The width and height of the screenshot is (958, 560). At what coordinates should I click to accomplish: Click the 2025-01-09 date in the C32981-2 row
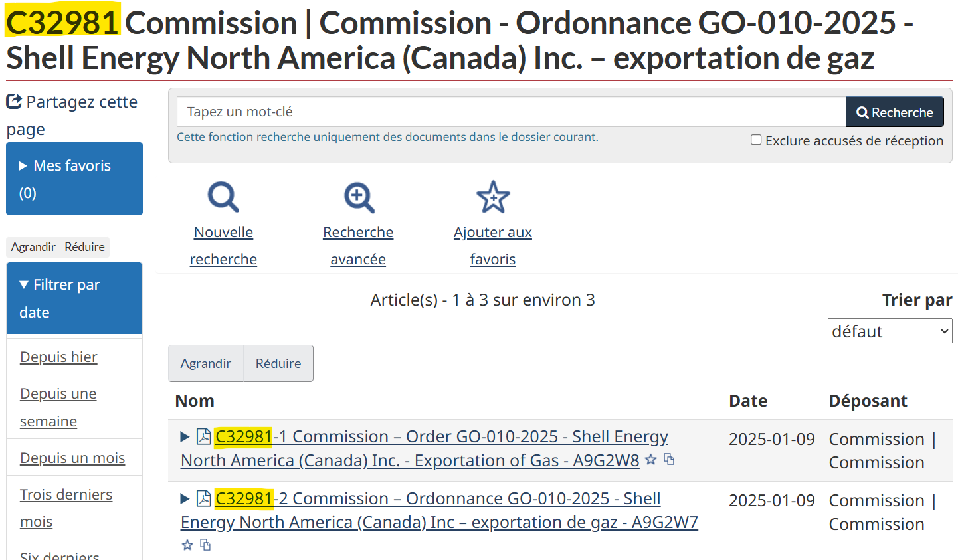[772, 500]
